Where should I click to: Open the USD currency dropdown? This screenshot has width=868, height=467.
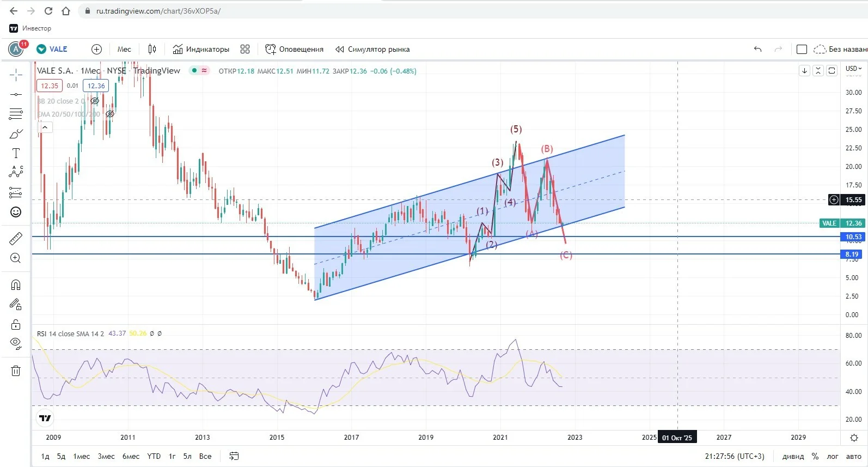coord(853,69)
